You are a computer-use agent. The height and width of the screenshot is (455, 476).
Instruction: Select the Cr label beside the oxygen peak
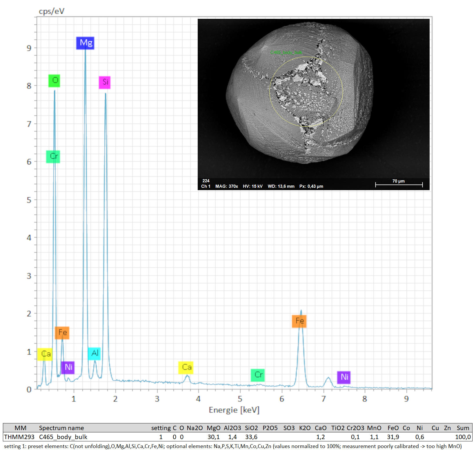(x=53, y=156)
